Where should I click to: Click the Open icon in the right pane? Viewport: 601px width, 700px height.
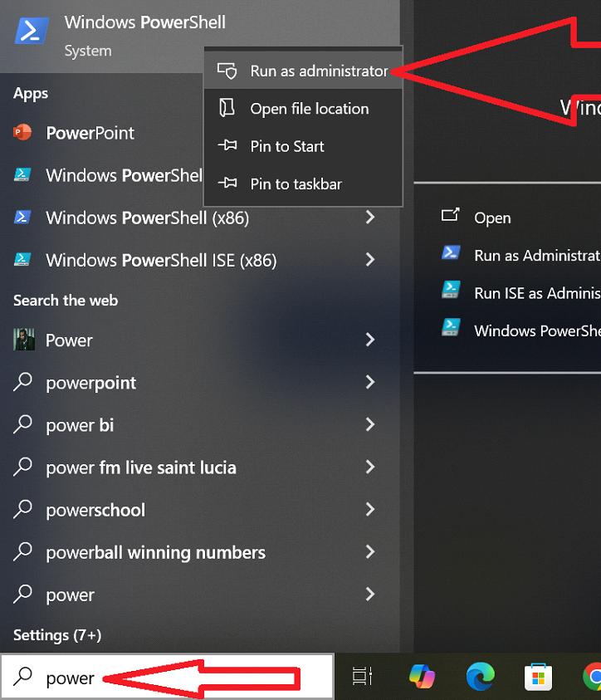(x=450, y=215)
